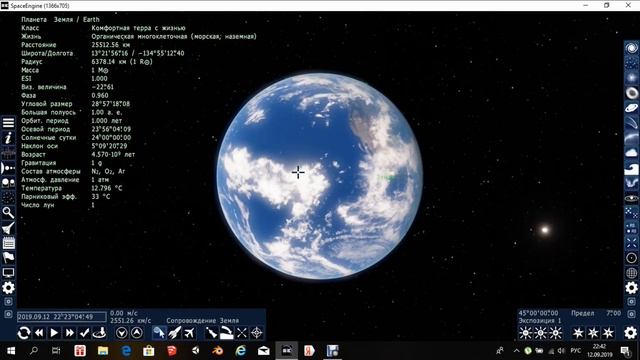Open the main menu hamburger icon

[8, 122]
